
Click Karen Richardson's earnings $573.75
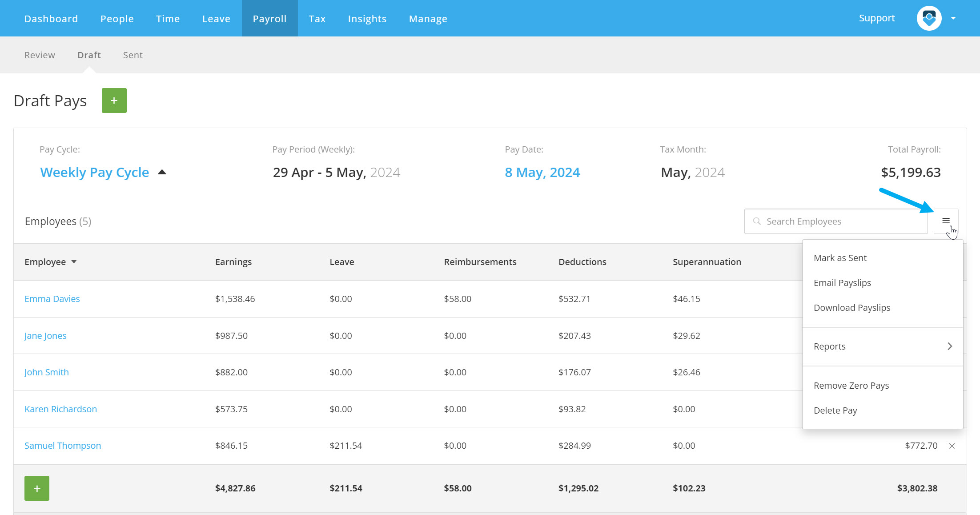point(231,409)
